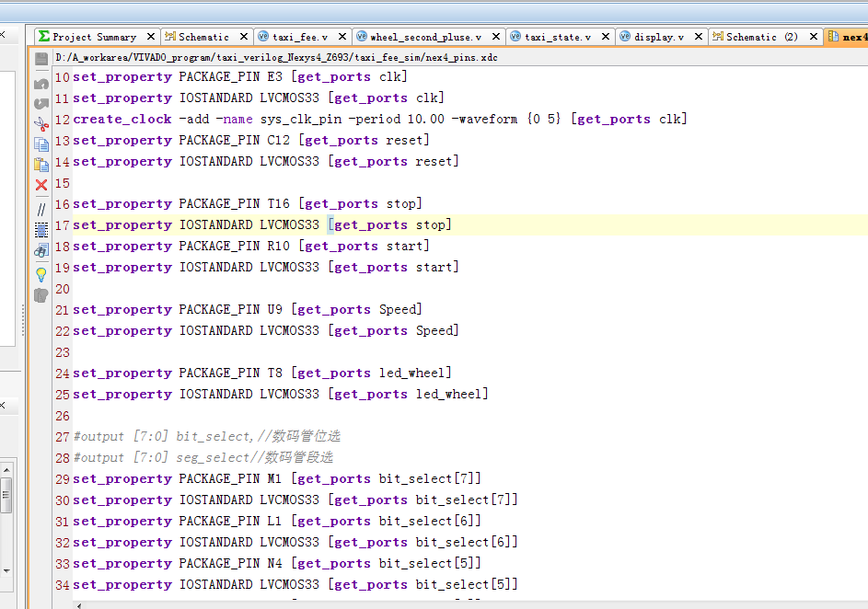Click the Verilog icon on display.v tab

click(625, 37)
